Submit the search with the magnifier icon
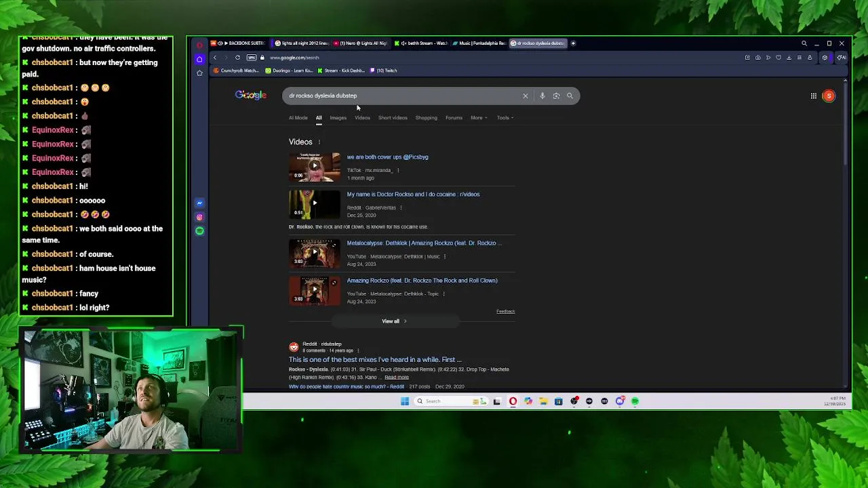 coord(570,96)
